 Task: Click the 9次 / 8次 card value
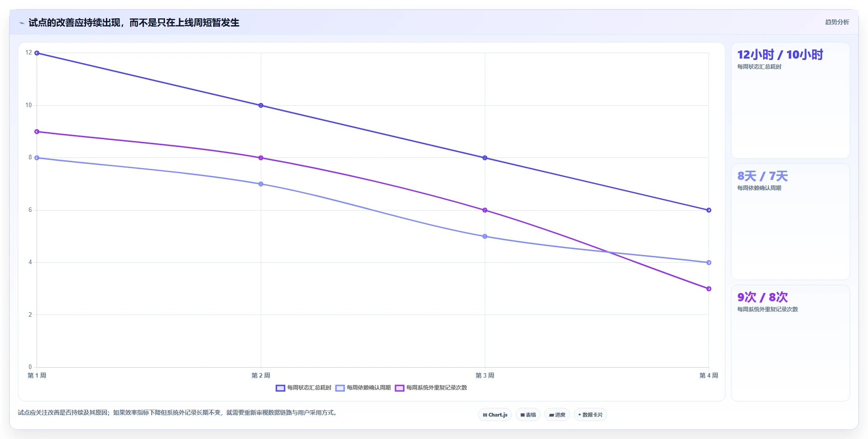point(763,298)
